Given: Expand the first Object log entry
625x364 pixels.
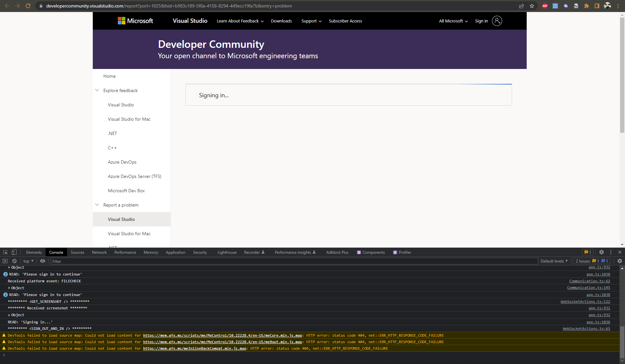Looking at the screenshot, I should coord(9,267).
